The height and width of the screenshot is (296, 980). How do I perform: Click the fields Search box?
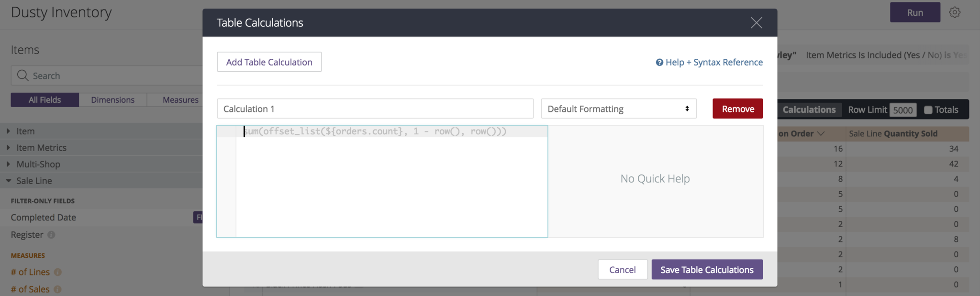click(107, 76)
